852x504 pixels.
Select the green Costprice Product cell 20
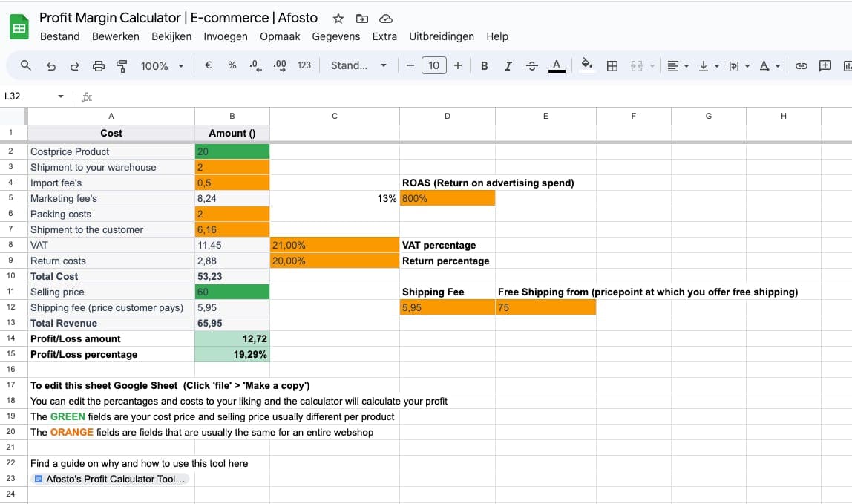point(232,151)
